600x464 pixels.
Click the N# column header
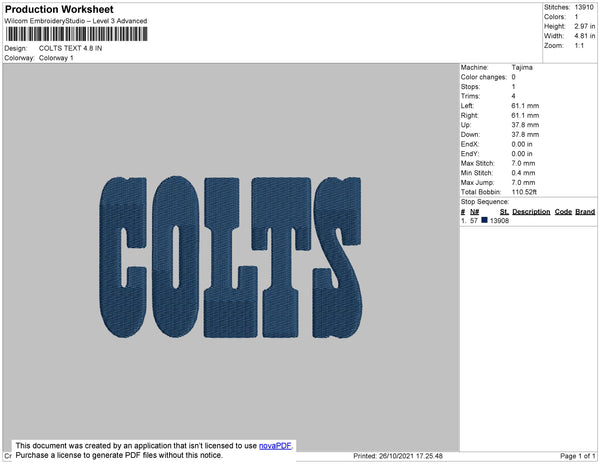[474, 212]
